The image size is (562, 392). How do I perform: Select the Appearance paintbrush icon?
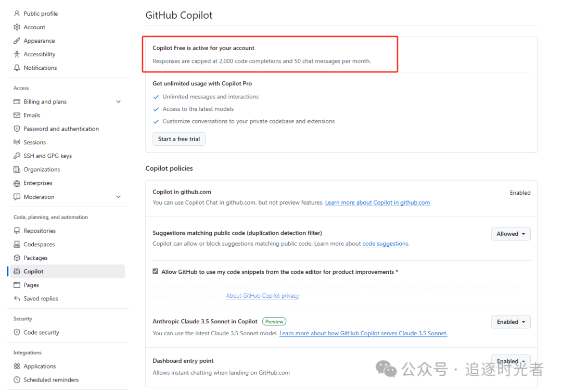[18, 41]
